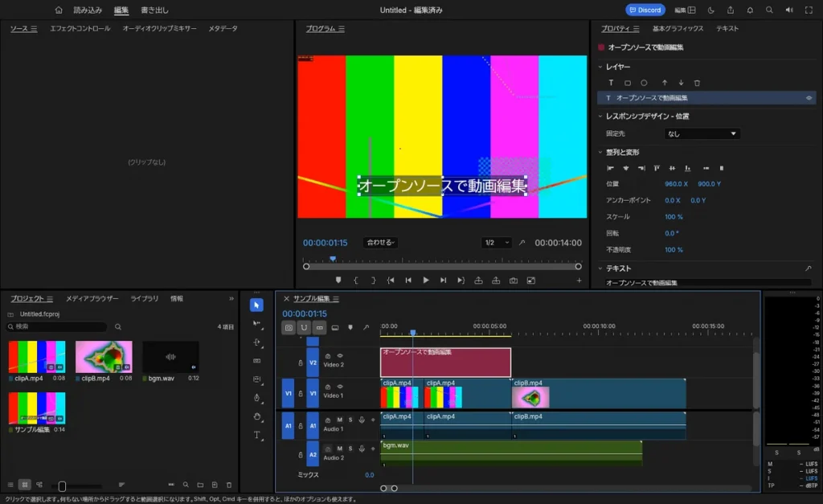Align left in align and transform icons
Screen dimensions: 823x504
[610, 168]
